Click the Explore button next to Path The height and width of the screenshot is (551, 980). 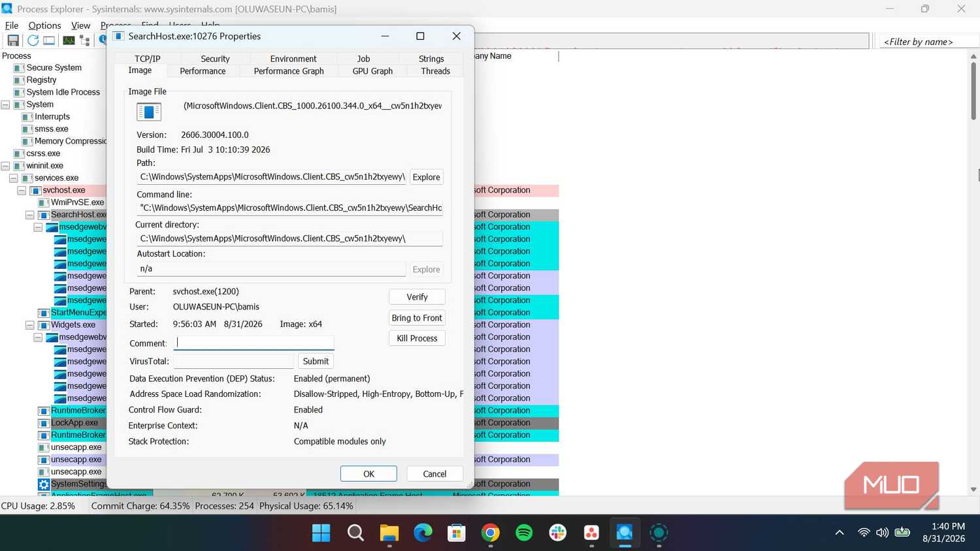click(426, 178)
